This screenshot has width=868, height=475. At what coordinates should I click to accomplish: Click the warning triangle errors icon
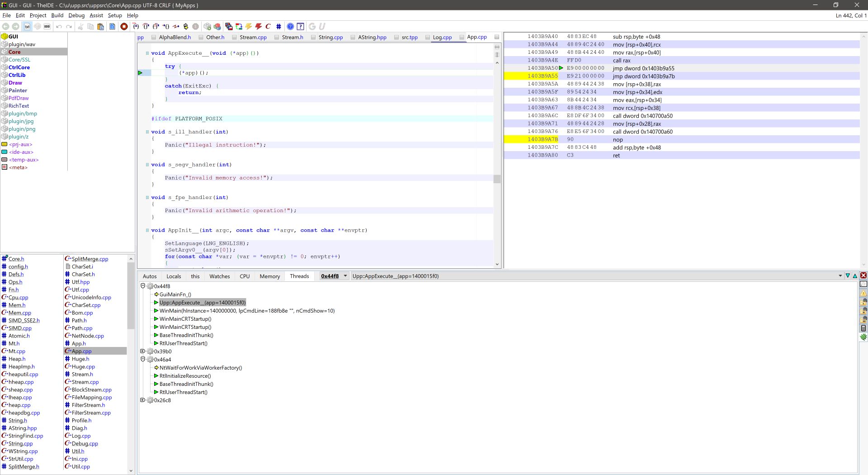coord(863,293)
